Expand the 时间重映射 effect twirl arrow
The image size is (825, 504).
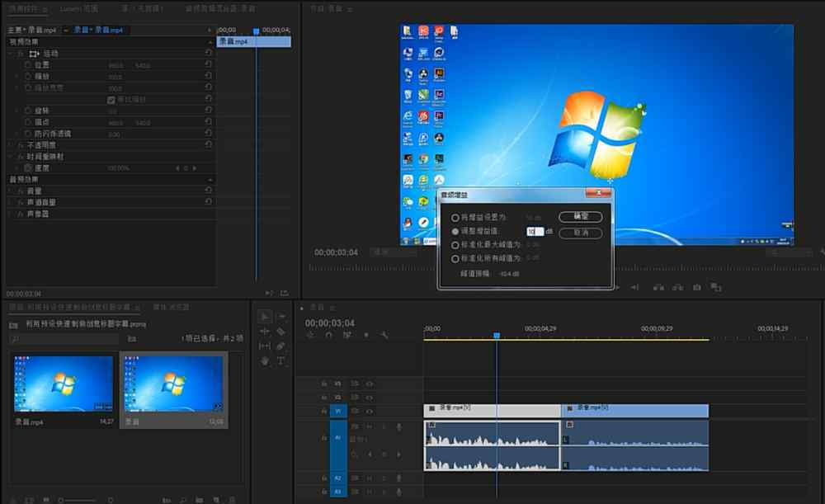click(x=11, y=157)
